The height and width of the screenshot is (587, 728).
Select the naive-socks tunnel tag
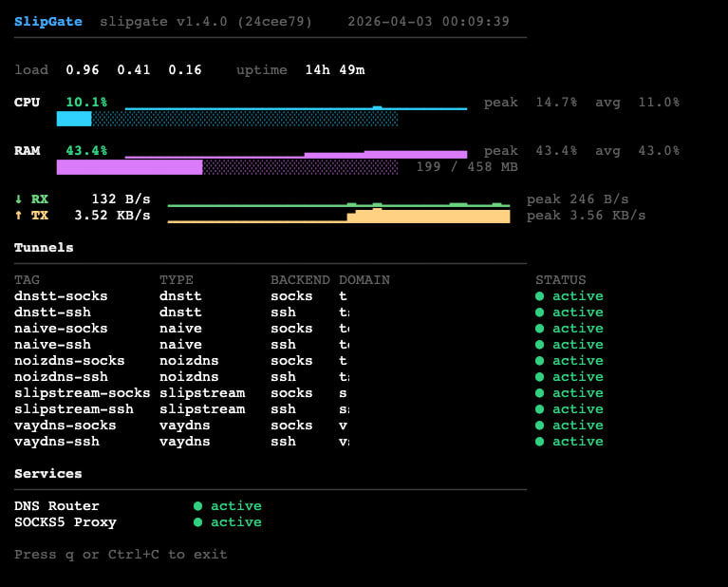point(61,328)
